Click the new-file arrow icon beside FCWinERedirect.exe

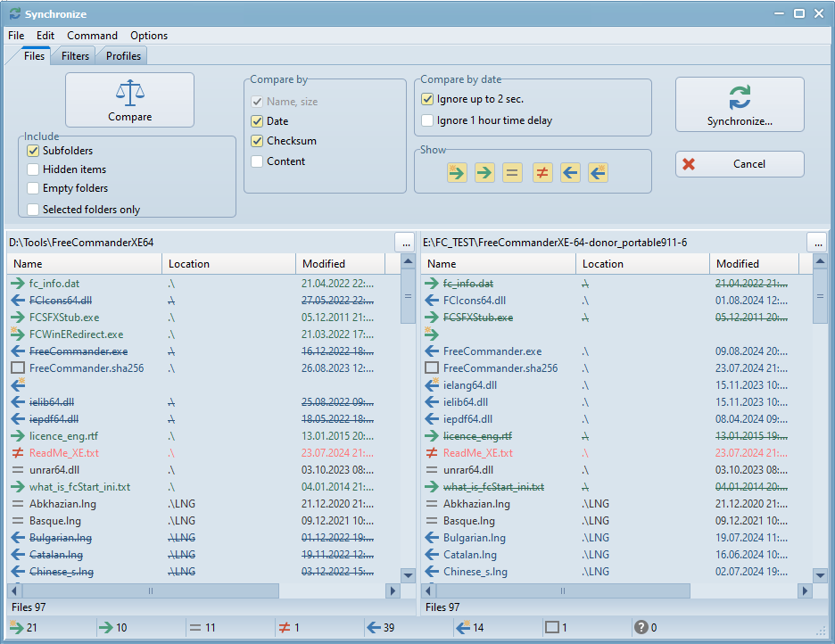(18, 334)
